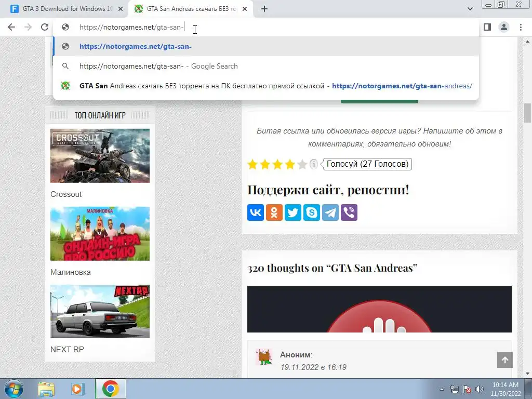Click the red hand banner image
Viewport: 532px width, 399px height.
tap(379, 309)
